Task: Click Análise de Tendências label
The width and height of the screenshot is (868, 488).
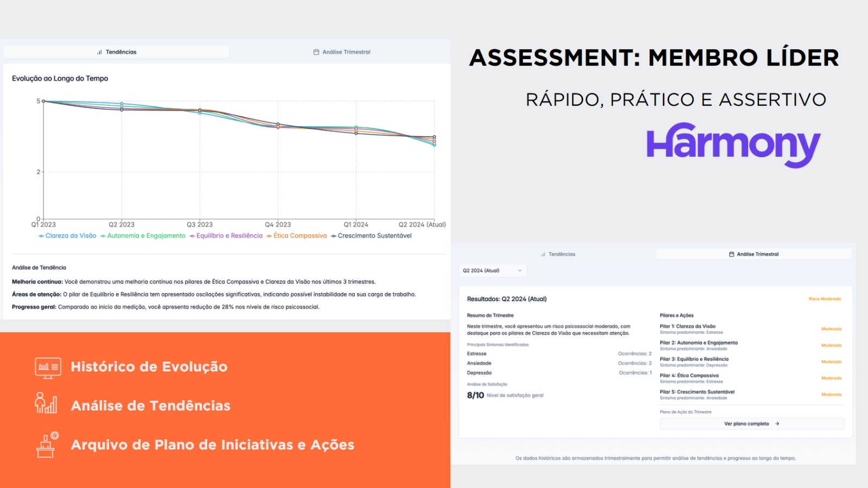Action: point(151,406)
